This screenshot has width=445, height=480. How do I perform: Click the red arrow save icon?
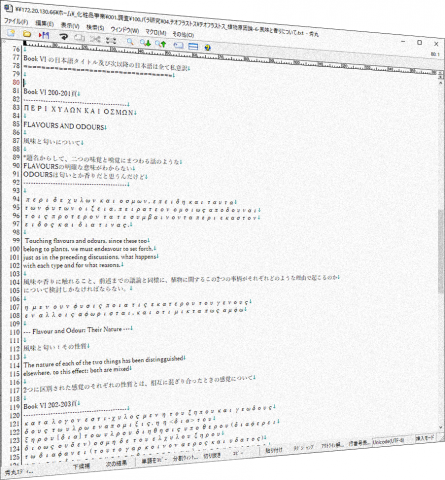click(x=44, y=35)
